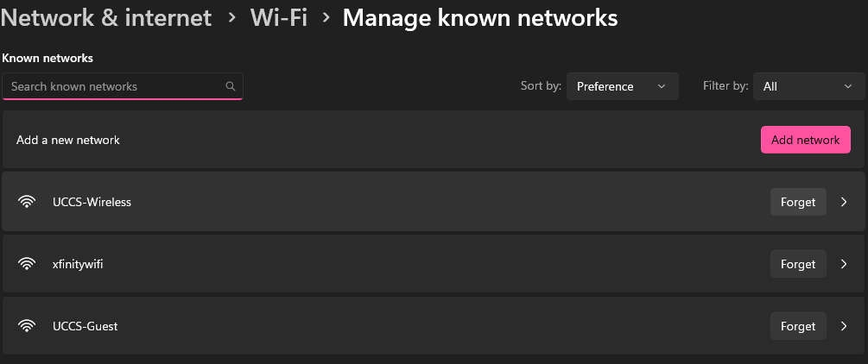Navigate to the Wi-Fi breadcrumb
Image resolution: width=868 pixels, height=364 pixels.
pos(278,18)
